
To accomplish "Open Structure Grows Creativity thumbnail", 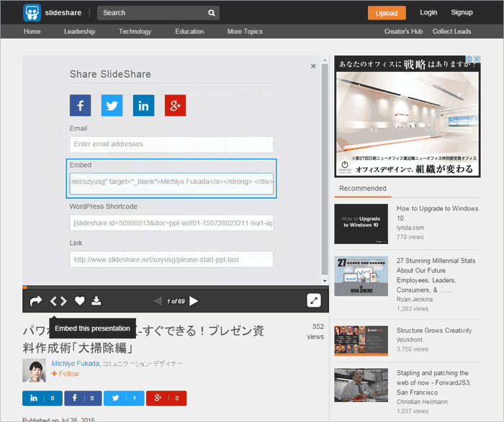I will [361, 341].
